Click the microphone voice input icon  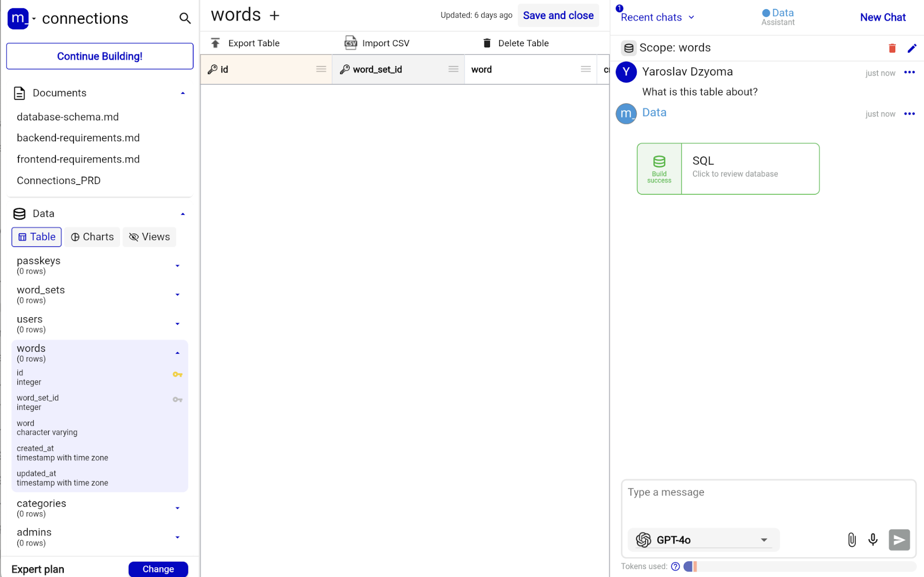tap(873, 540)
